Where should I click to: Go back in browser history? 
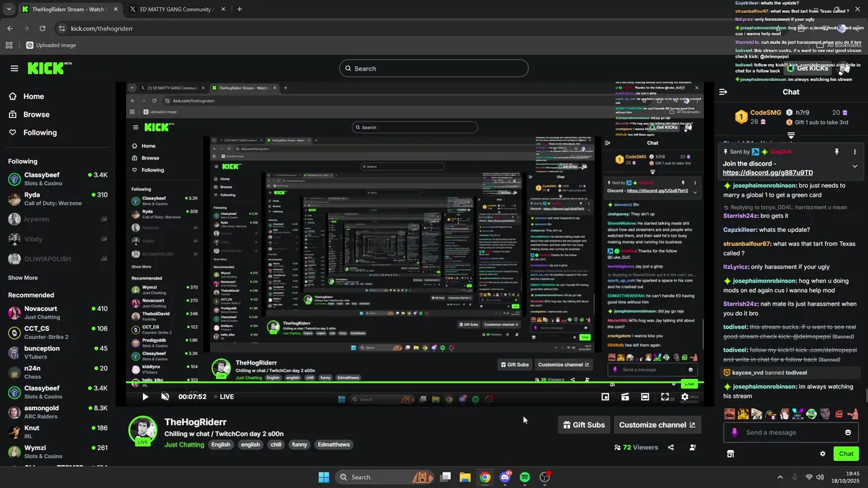[x=9, y=28]
